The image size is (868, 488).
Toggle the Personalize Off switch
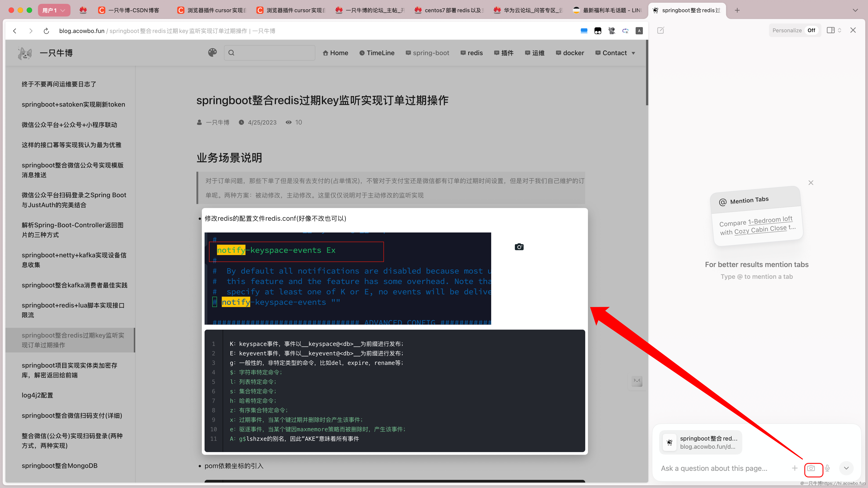[x=811, y=30]
